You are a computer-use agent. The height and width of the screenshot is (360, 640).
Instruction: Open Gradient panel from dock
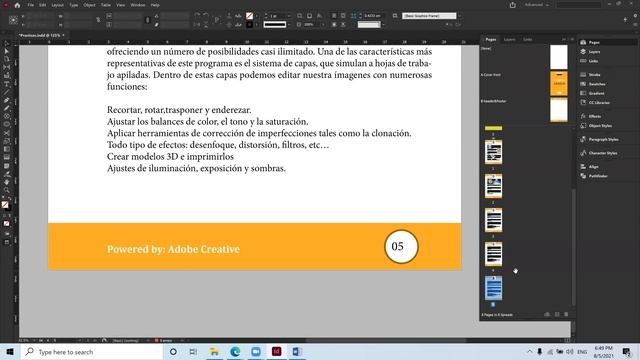[596, 93]
